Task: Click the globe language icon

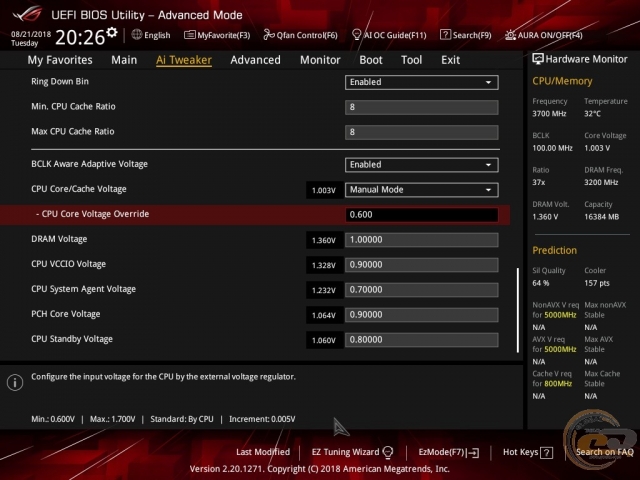Action: click(137, 35)
